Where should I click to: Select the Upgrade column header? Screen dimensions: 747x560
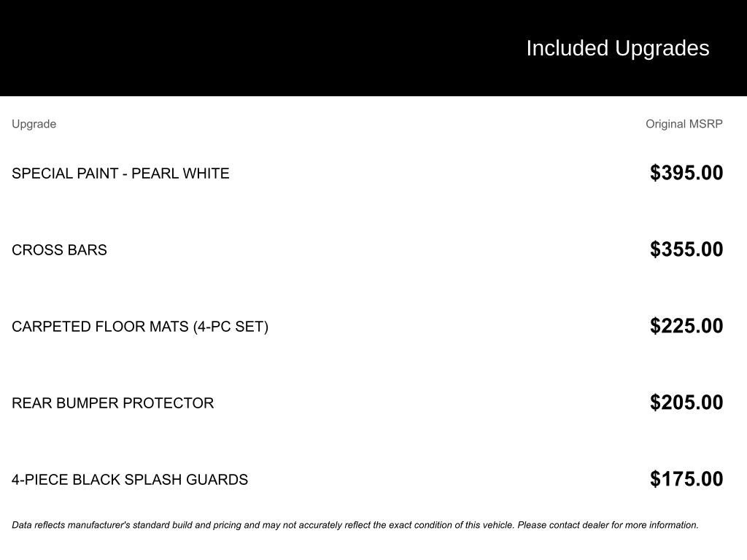click(x=34, y=124)
